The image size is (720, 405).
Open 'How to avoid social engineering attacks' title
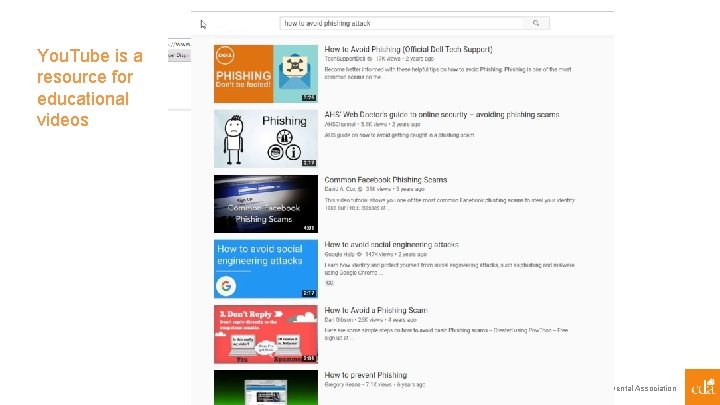(x=391, y=245)
